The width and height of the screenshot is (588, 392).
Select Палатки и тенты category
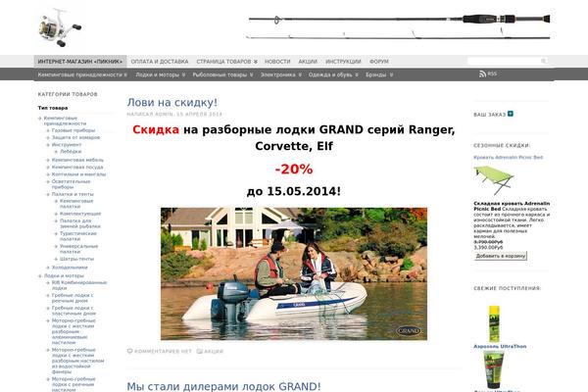tap(73, 194)
